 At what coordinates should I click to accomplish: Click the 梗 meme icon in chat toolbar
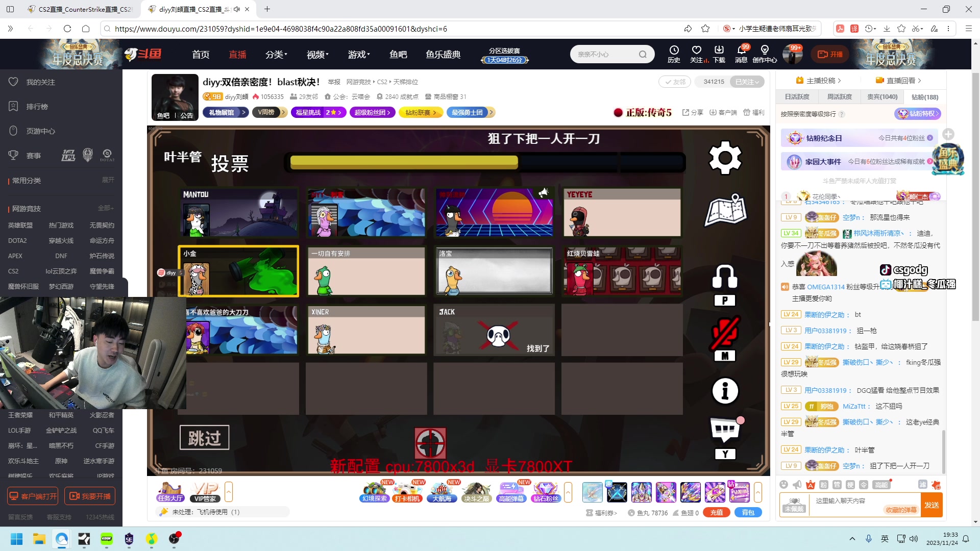850,485
